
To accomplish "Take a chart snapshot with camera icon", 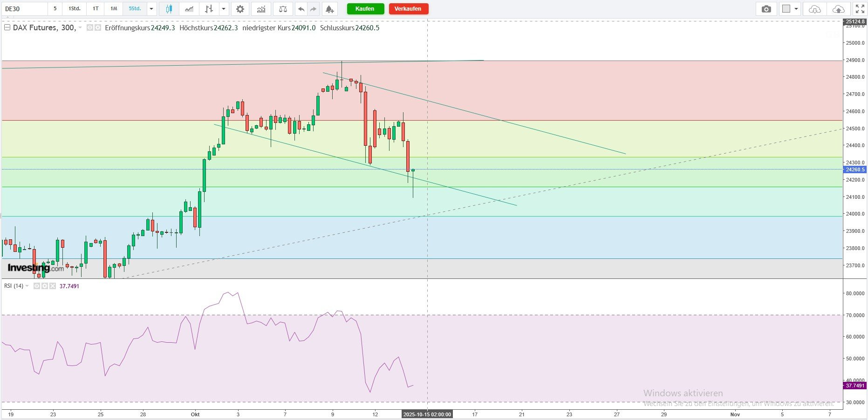I will point(766,9).
